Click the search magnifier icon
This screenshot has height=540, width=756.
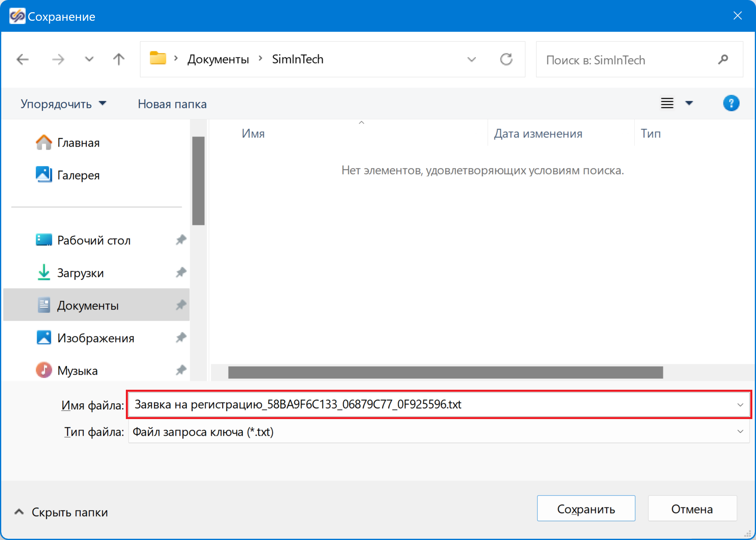pos(723,59)
